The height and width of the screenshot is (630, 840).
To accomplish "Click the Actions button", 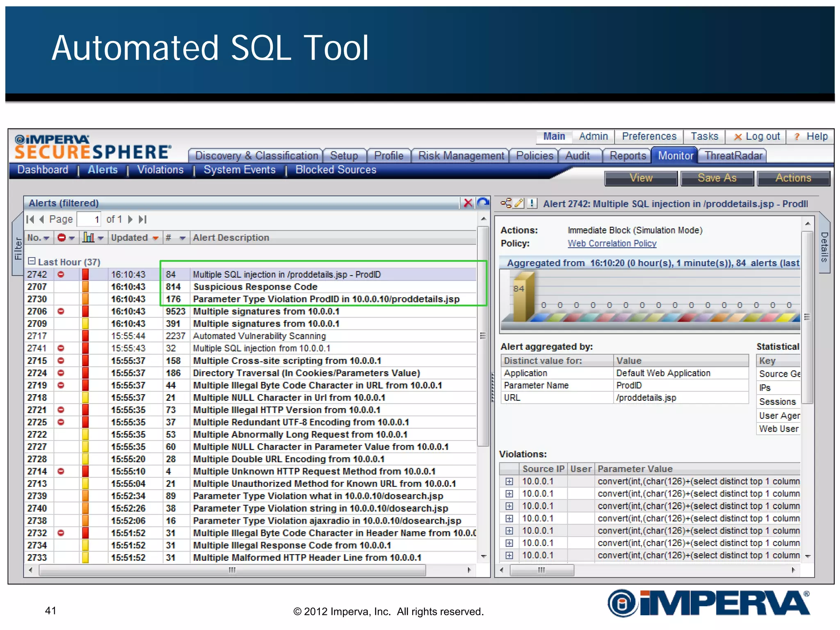I will (793, 178).
